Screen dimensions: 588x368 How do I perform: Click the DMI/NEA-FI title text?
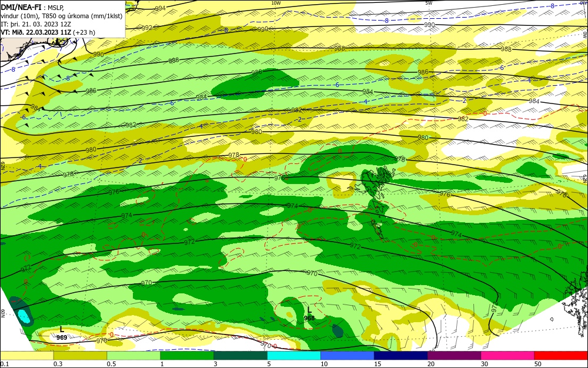(21, 6)
